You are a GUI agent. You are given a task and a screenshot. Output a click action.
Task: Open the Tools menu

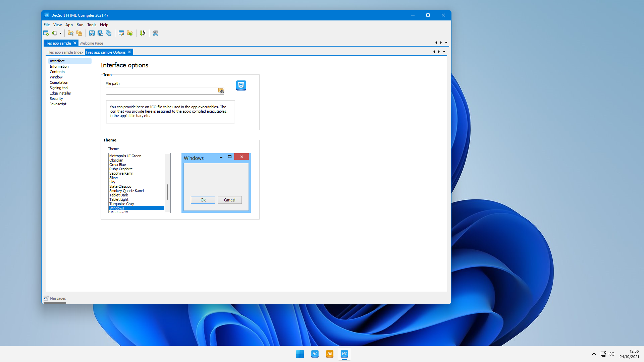(x=92, y=24)
